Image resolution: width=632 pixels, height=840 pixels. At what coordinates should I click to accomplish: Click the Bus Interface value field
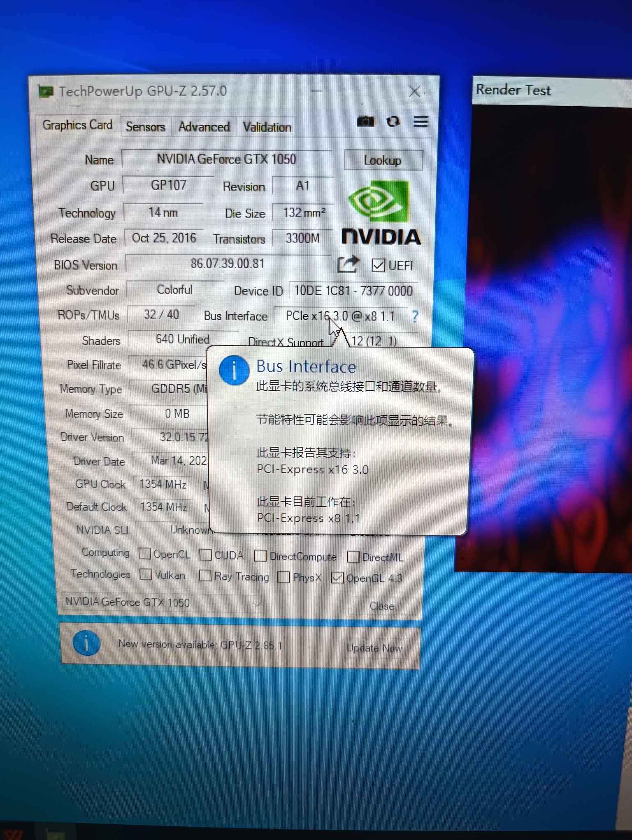(x=340, y=316)
